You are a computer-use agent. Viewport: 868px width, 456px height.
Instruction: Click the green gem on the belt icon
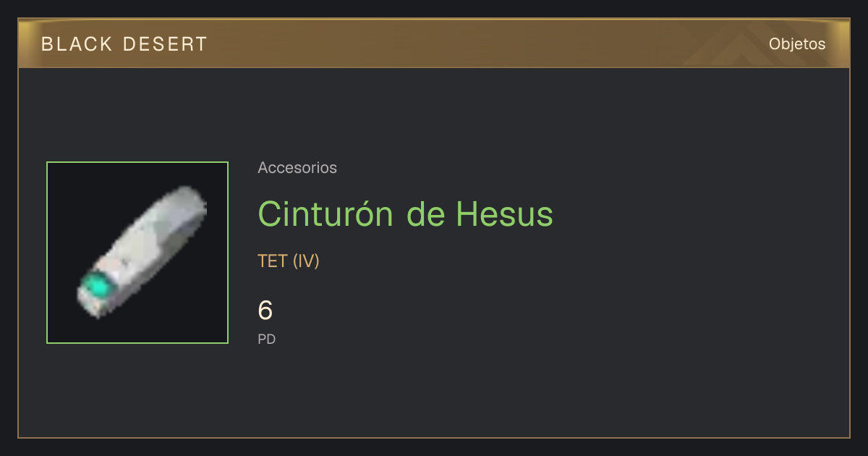(95, 287)
